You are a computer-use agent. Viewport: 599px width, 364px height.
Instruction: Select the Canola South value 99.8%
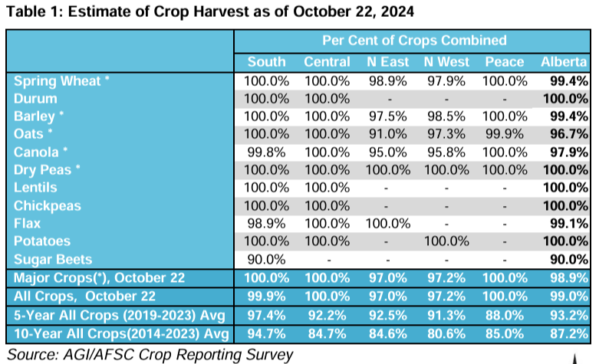[266, 152]
